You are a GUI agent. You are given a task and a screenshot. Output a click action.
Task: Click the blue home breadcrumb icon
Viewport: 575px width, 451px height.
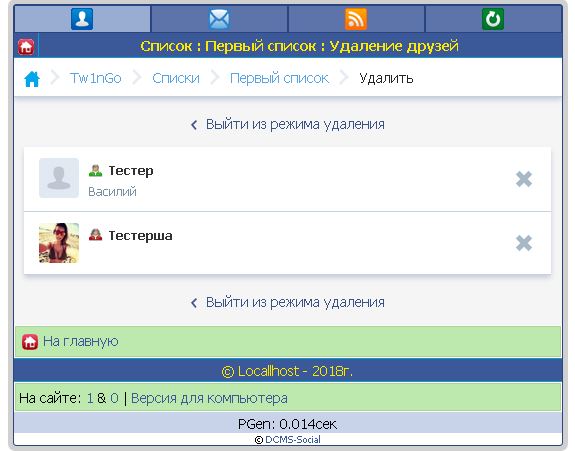32,79
